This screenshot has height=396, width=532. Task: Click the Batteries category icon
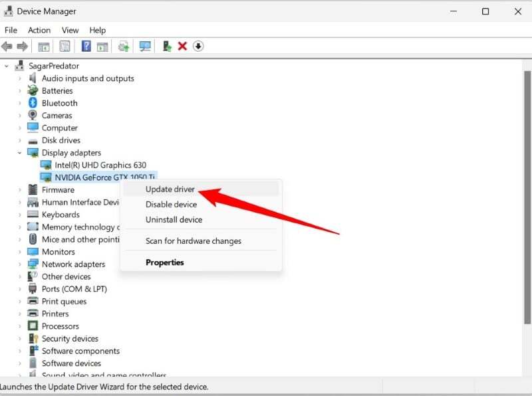33,90
